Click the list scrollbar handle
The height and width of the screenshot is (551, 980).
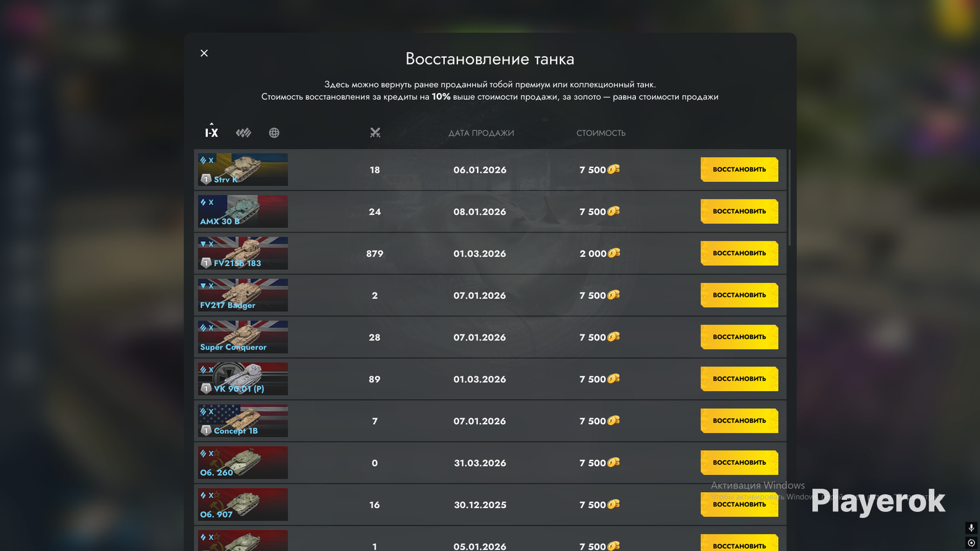pos(789,197)
